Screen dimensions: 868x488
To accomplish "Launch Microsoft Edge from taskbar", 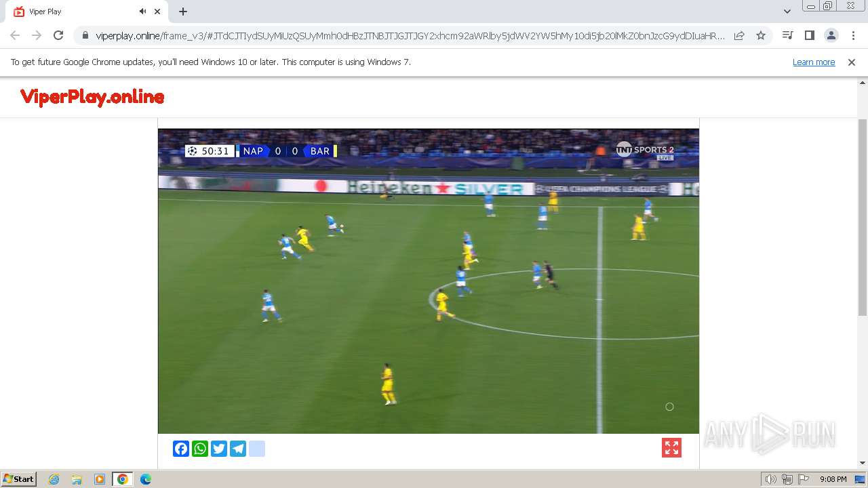I will [x=146, y=479].
